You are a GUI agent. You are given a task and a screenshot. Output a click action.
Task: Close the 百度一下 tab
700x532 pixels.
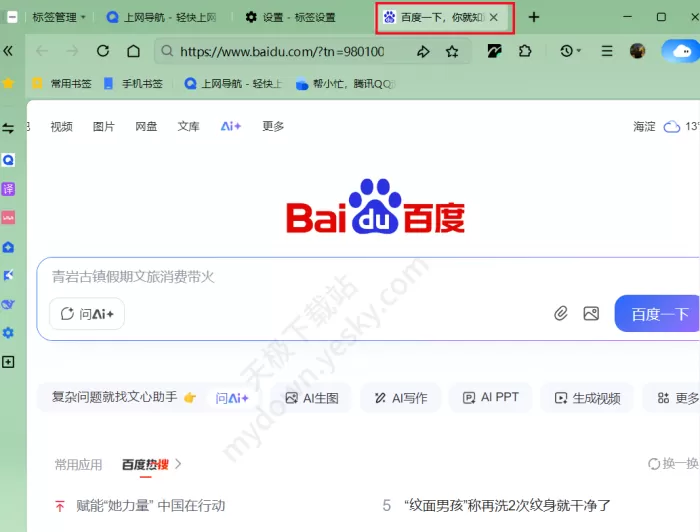point(493,17)
